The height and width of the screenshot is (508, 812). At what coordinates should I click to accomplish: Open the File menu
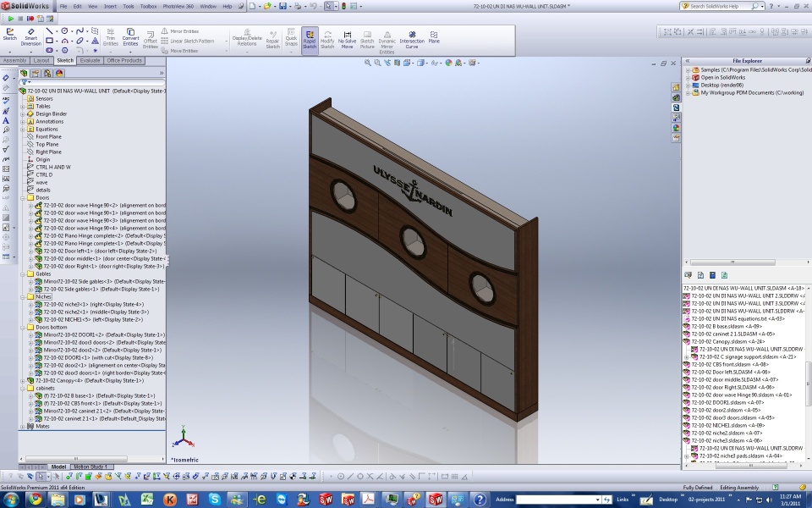(x=63, y=6)
